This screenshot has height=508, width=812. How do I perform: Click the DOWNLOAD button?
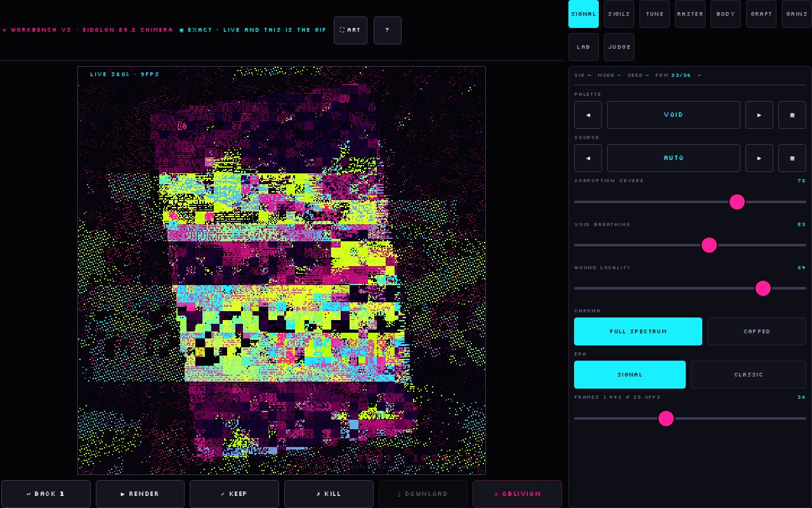point(423,494)
